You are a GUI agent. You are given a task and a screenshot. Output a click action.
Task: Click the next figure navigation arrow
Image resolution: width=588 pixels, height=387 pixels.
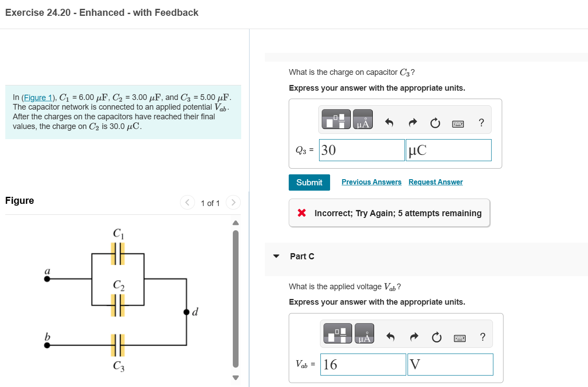click(233, 203)
